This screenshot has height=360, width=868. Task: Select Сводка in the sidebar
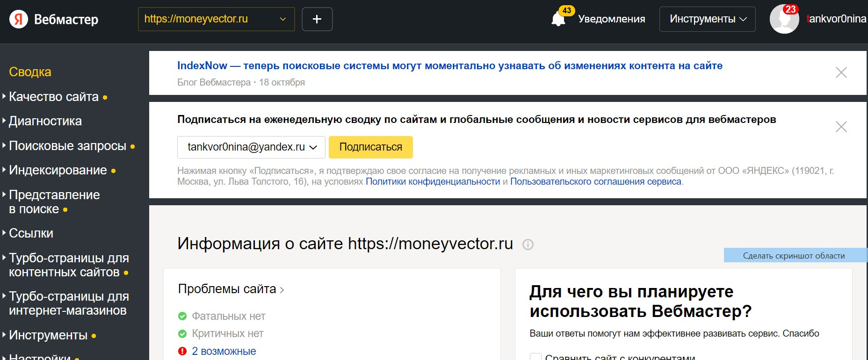coord(30,72)
